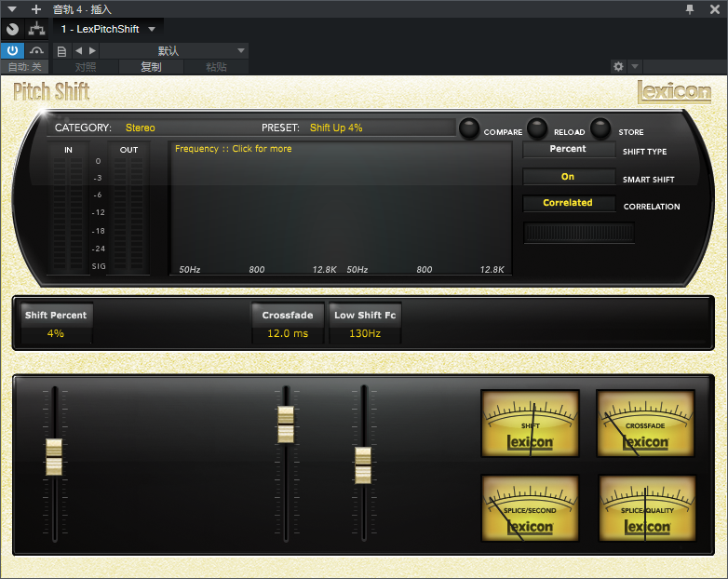Open the window menu triangle at top-left
Screen dimensions: 728x579
pos(12,8)
